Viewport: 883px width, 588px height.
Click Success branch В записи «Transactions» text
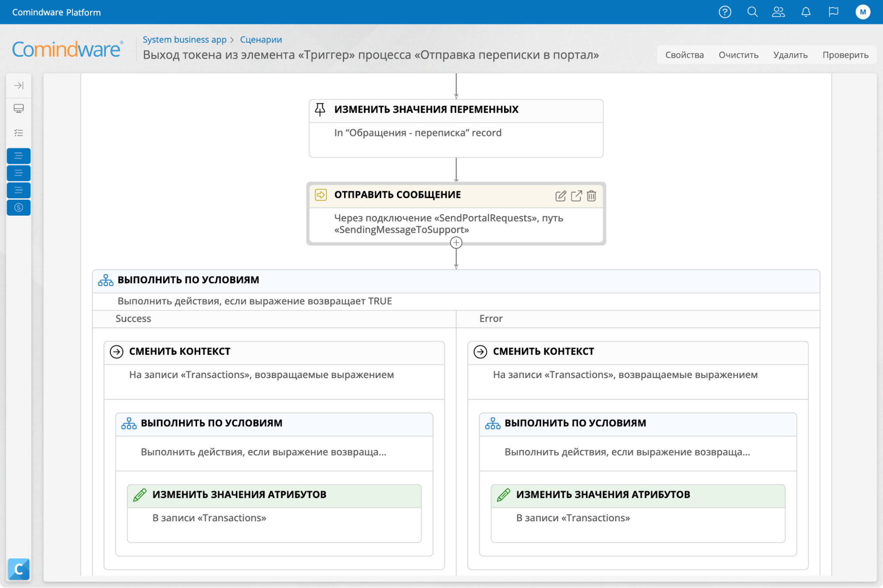tap(209, 518)
